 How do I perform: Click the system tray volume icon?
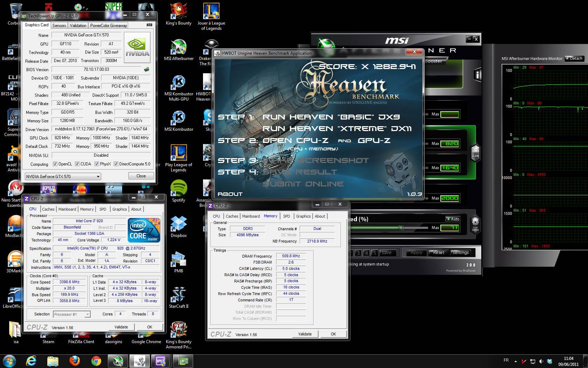point(541,361)
